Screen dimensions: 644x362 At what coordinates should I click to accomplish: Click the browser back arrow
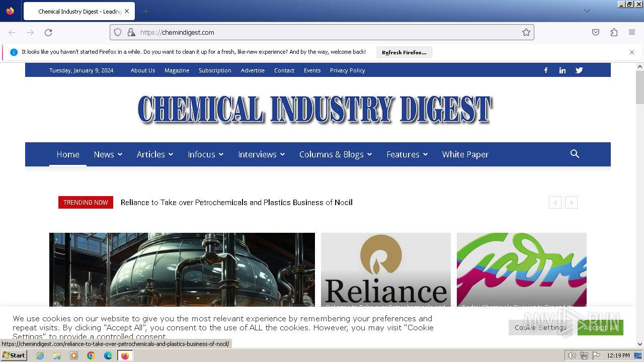tap(12, 32)
